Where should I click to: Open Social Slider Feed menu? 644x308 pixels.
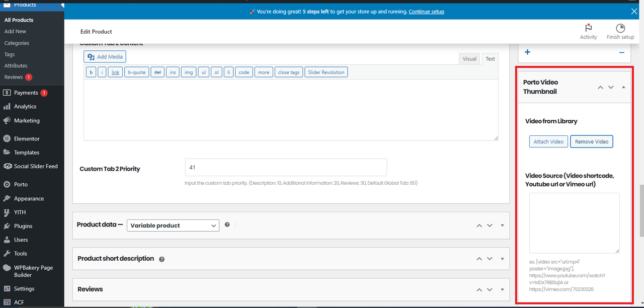pos(36,166)
